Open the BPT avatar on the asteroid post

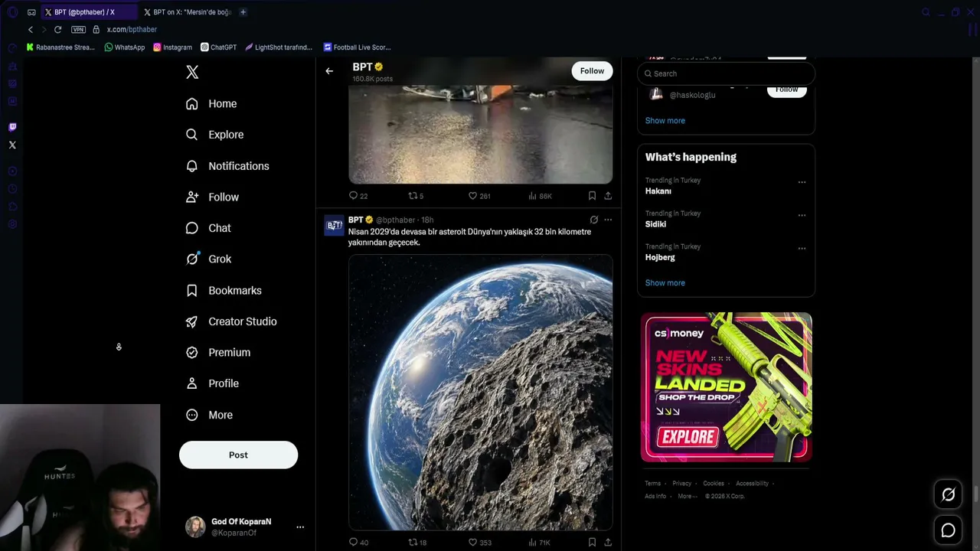[x=334, y=226]
